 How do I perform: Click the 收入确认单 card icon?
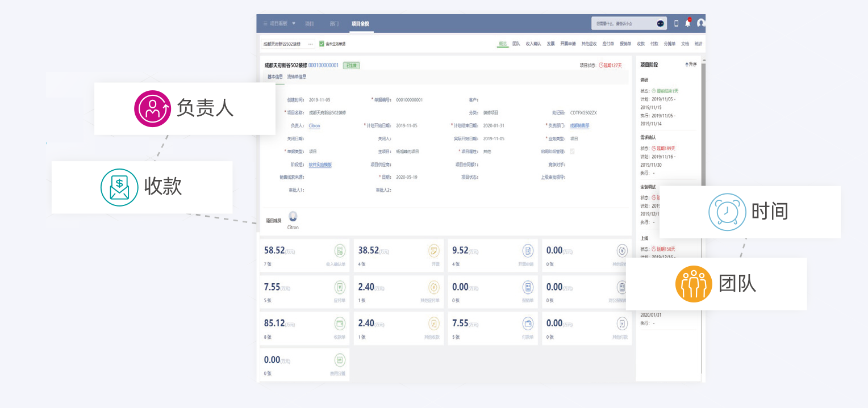(x=340, y=251)
